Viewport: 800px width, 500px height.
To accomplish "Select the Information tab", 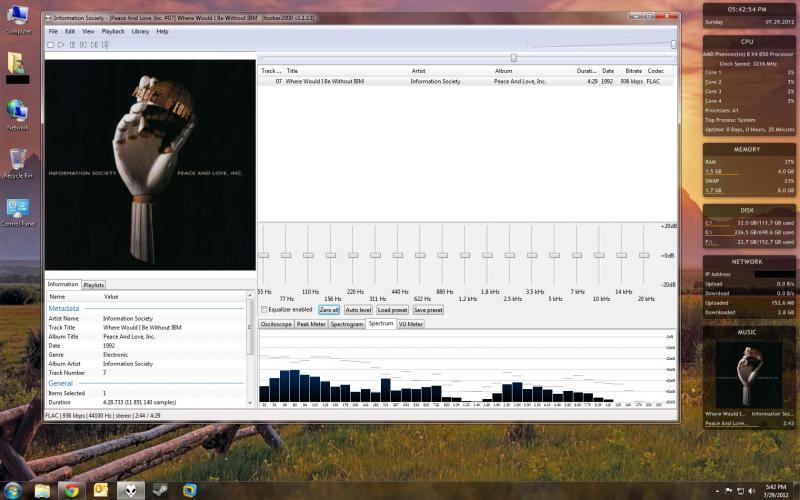I will pos(63,284).
